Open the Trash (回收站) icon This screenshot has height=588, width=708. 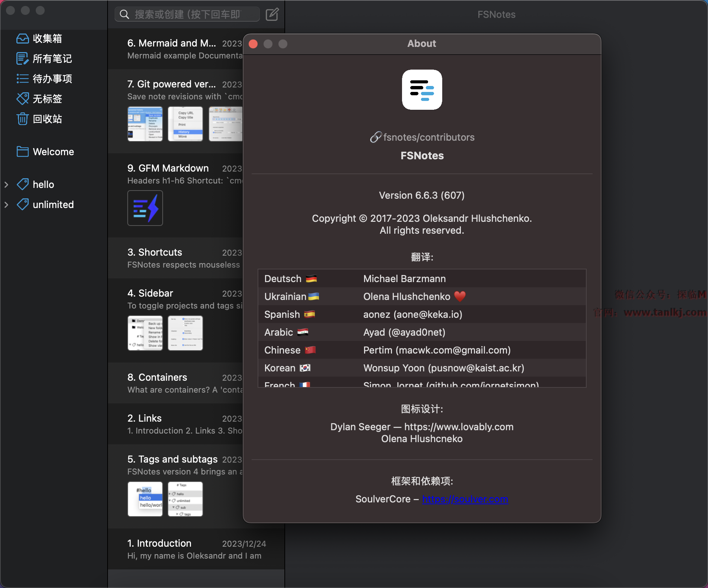[22, 119]
